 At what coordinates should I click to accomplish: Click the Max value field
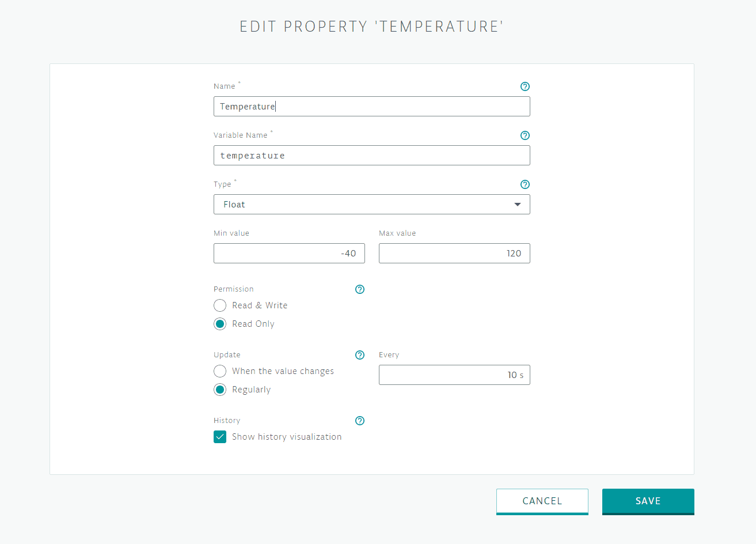coord(454,254)
